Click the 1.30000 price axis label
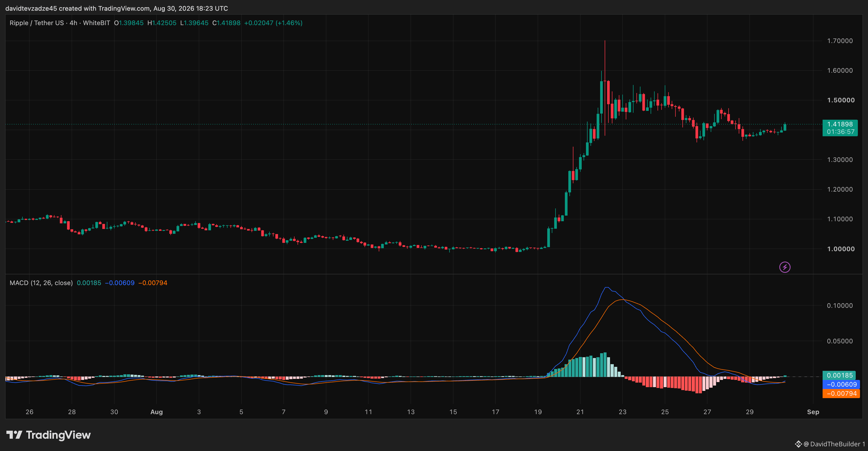This screenshot has width=868, height=451. pos(840,160)
